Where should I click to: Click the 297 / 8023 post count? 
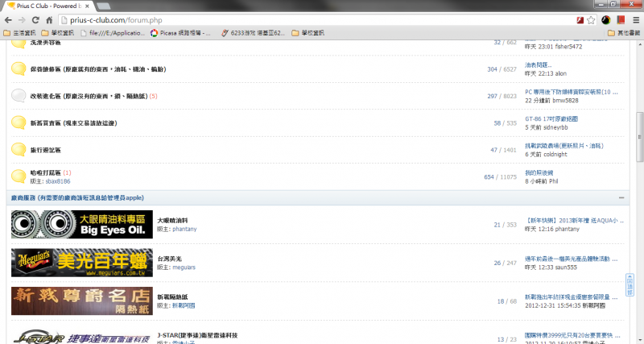click(x=502, y=96)
